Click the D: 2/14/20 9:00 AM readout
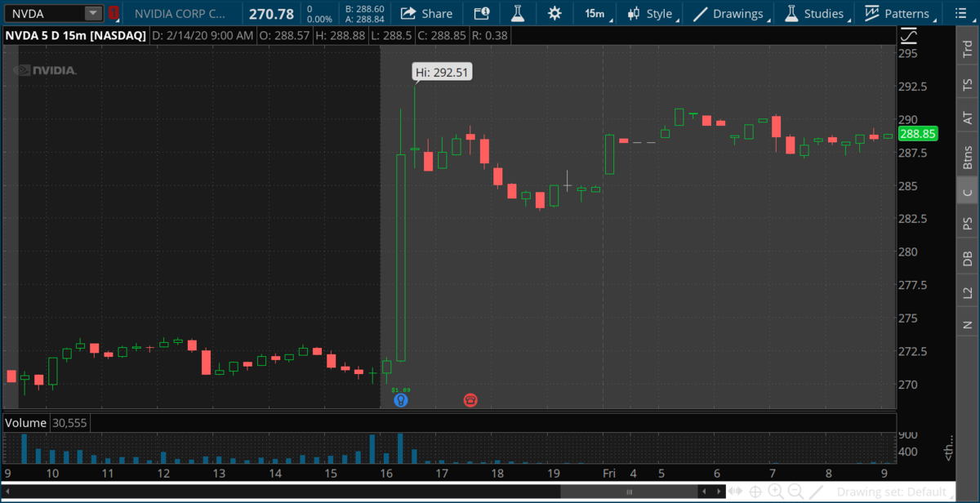Image resolution: width=980 pixels, height=503 pixels. point(203,36)
